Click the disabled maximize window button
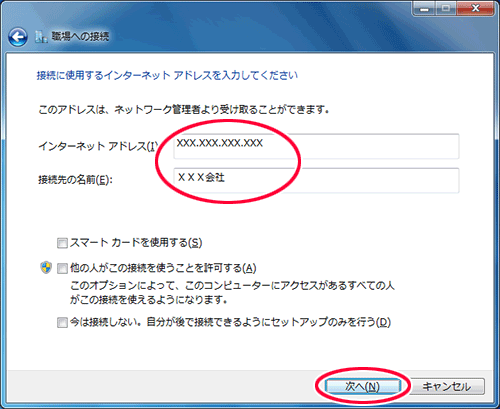The image size is (500, 409). [446, 8]
